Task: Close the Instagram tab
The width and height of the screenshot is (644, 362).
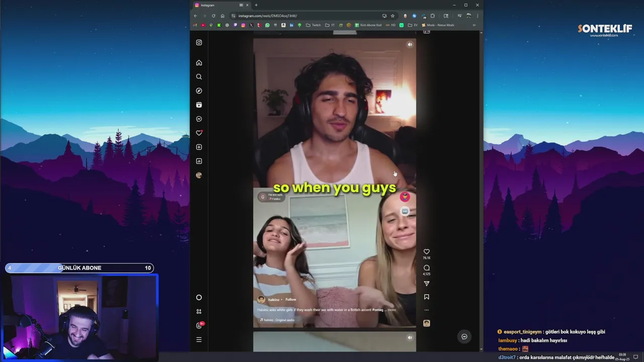Action: 247,5
